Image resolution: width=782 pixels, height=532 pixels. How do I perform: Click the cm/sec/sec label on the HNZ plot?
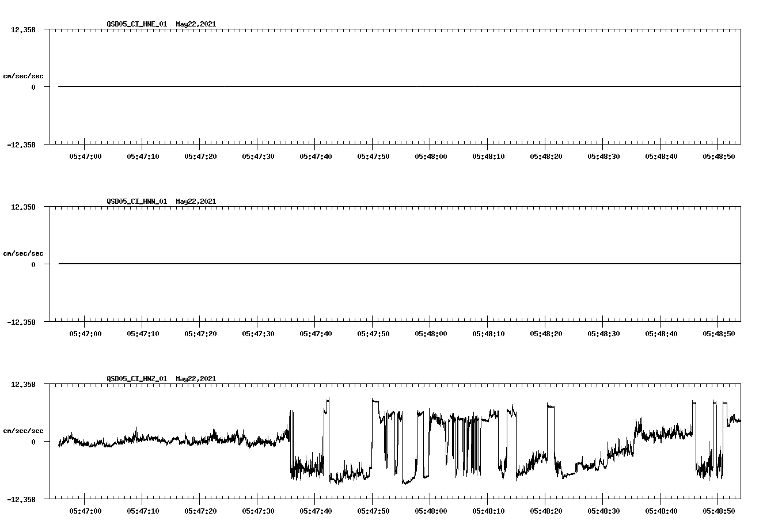tap(24, 430)
